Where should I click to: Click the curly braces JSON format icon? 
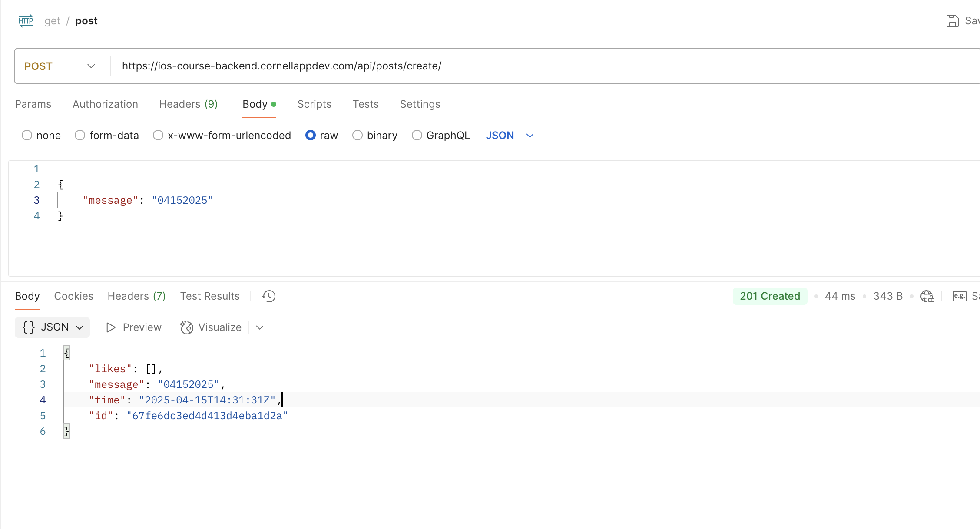coord(29,327)
